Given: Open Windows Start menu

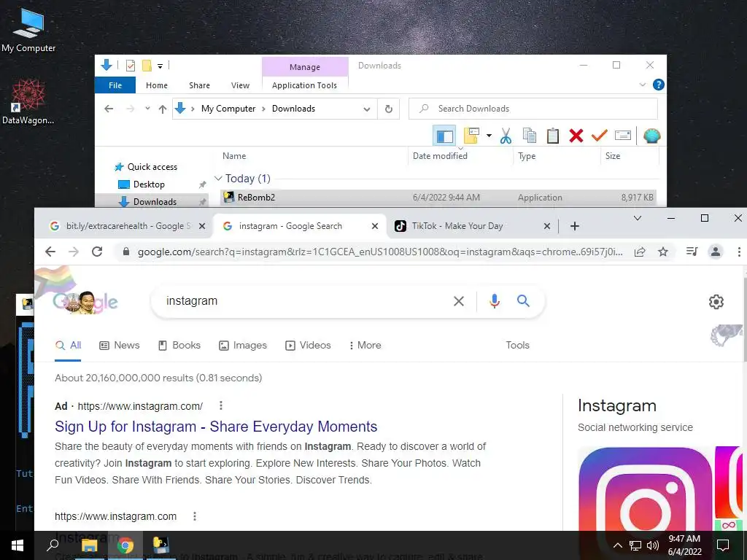Looking at the screenshot, I should click(18, 545).
